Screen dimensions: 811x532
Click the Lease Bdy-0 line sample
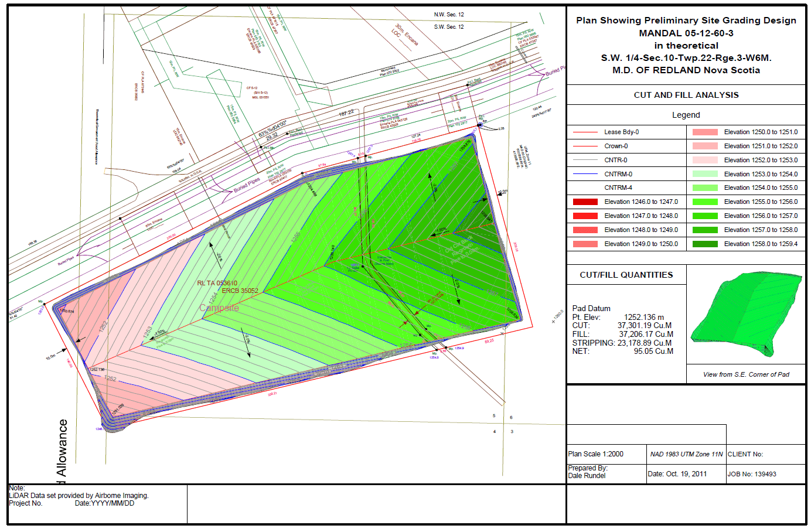pyautogui.click(x=585, y=132)
